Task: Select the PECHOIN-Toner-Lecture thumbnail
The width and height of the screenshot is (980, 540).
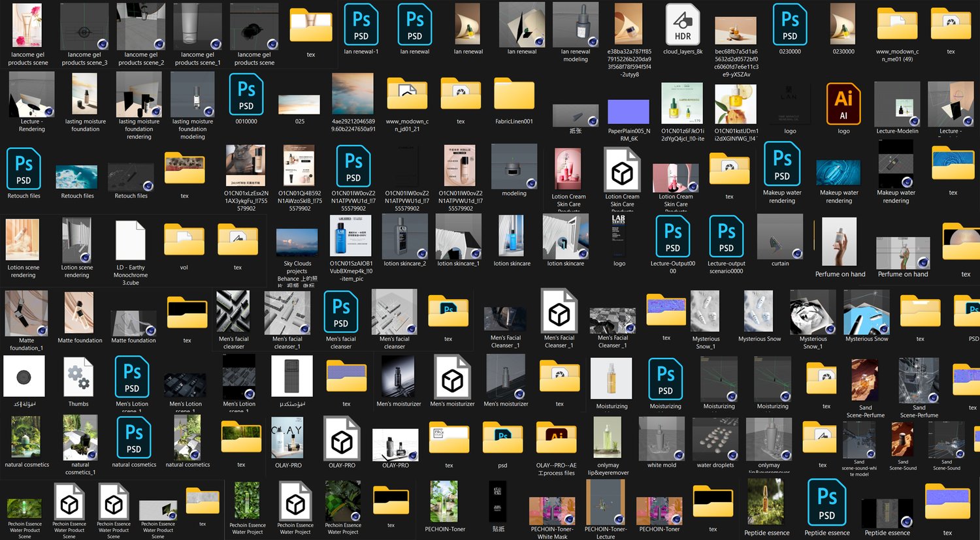Action: (606, 502)
